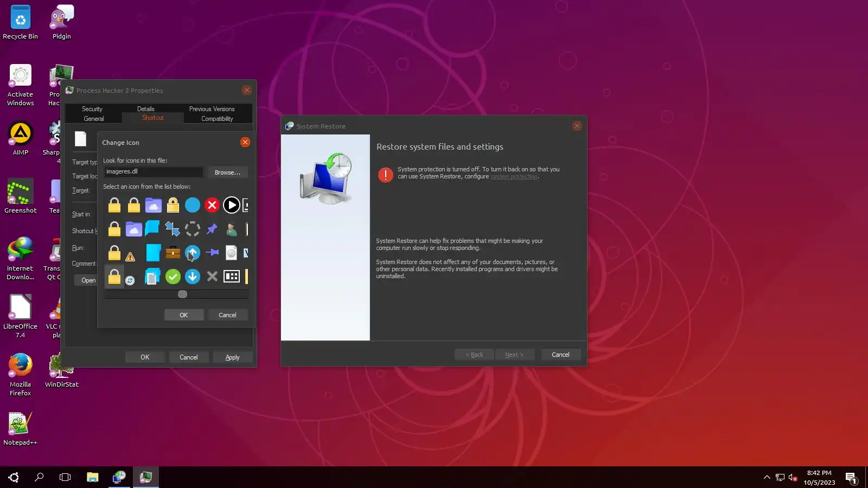The height and width of the screenshot is (488, 868).
Task: Choose the folder with document page icon
Action: point(153,277)
